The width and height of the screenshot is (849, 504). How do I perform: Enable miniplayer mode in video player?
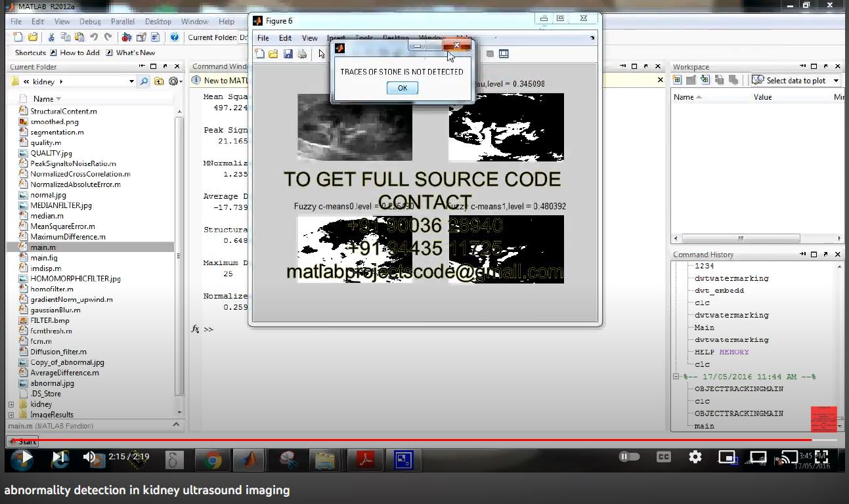[727, 457]
